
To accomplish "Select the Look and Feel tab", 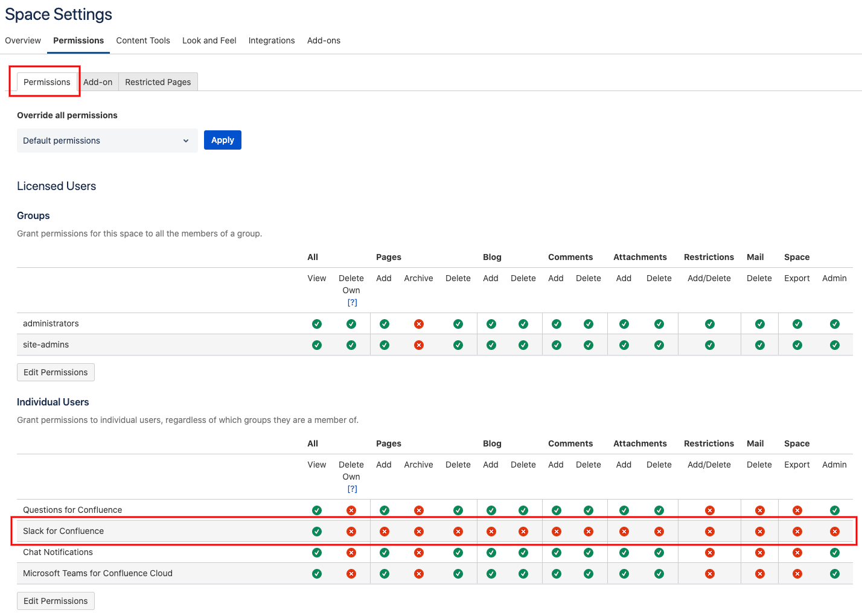I will (x=209, y=40).
